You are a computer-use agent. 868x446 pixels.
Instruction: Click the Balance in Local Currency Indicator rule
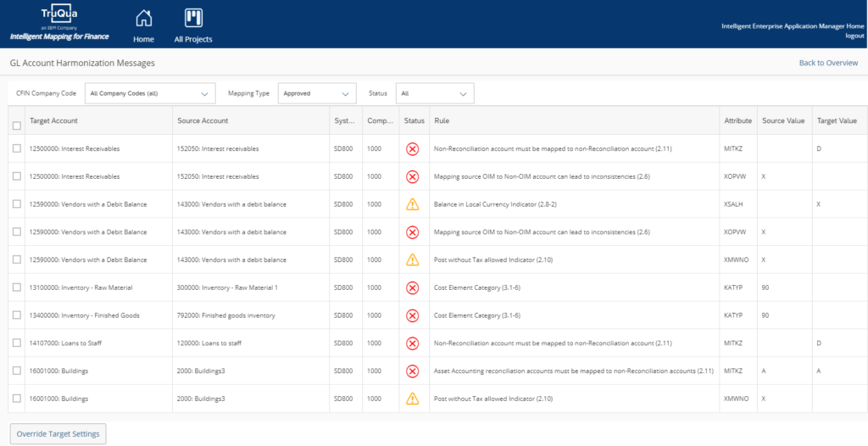coord(495,203)
